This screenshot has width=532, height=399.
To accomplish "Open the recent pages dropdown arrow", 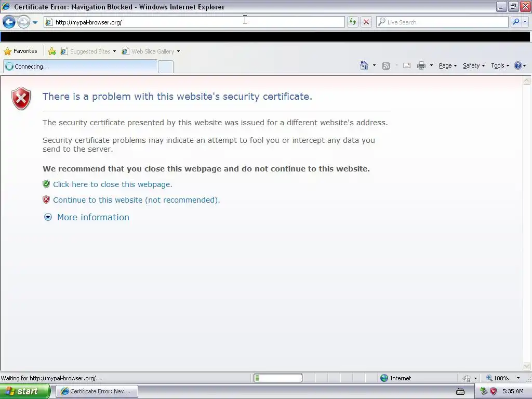I will [35, 22].
